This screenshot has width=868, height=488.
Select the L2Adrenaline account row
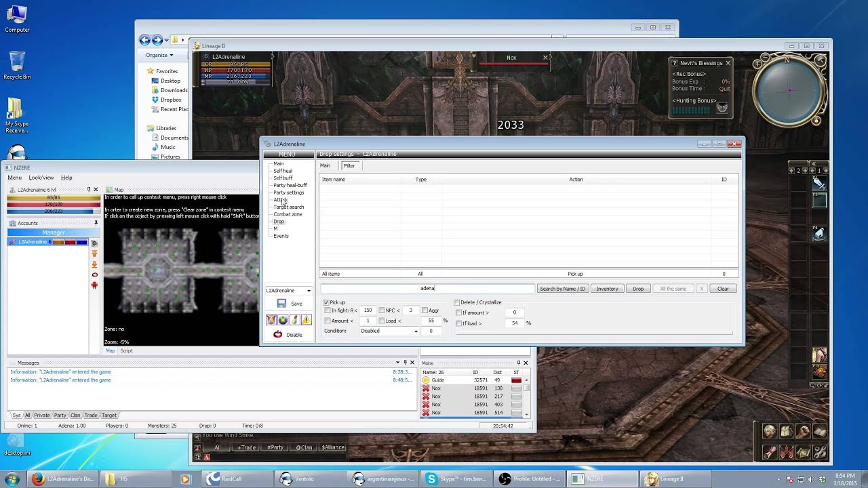pos(48,242)
